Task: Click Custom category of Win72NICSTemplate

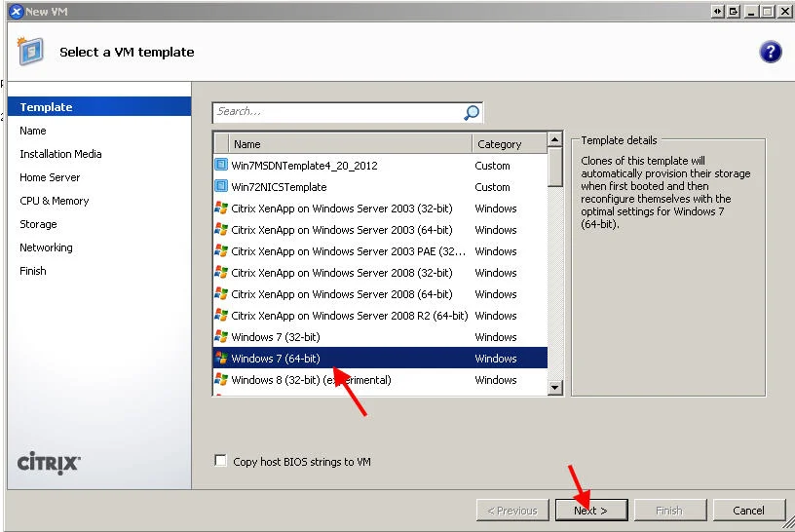Action: point(492,187)
